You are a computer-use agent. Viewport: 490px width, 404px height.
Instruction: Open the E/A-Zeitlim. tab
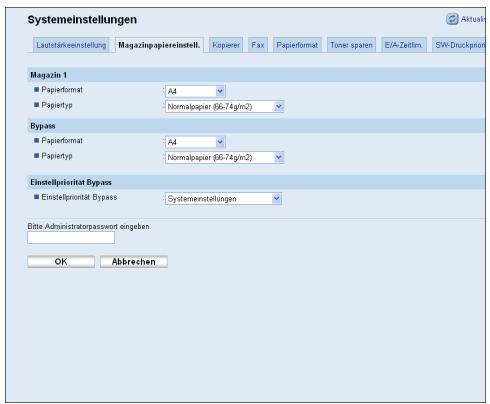point(403,45)
